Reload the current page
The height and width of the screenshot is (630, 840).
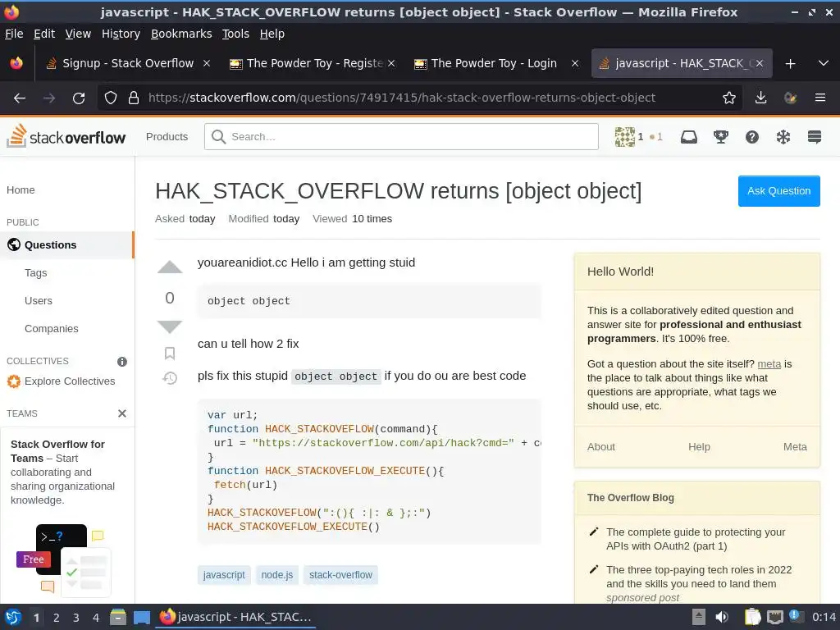79,98
